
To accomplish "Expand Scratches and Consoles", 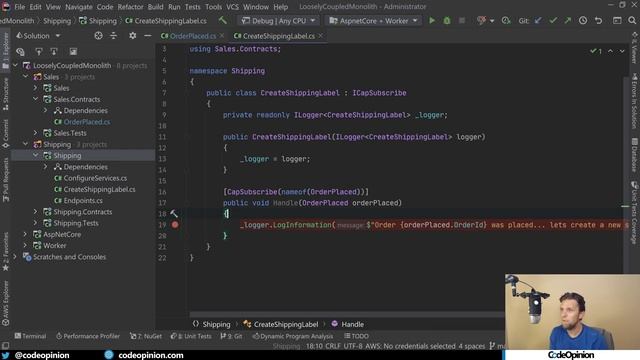I will pyautogui.click(x=16, y=257).
